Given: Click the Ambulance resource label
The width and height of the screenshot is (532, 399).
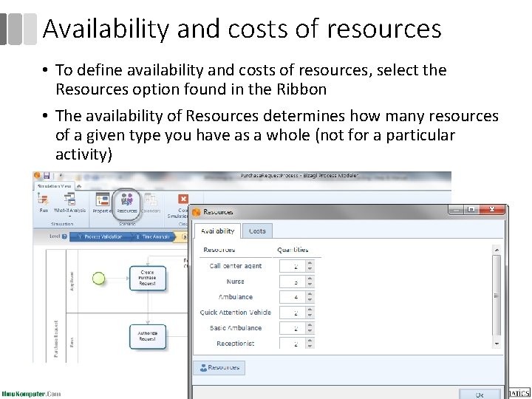Looking at the screenshot, I should 236,297.
